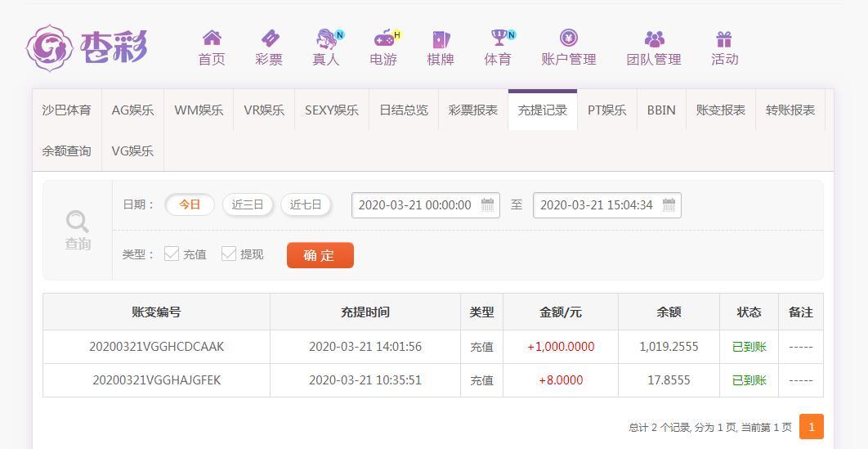Click the balance 17.8555

[x=669, y=380]
